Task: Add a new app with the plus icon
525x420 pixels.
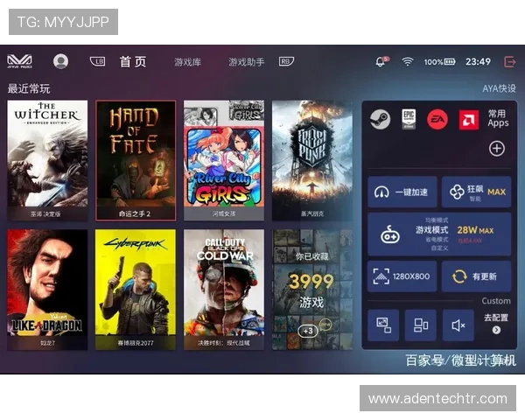Action: 496,149
